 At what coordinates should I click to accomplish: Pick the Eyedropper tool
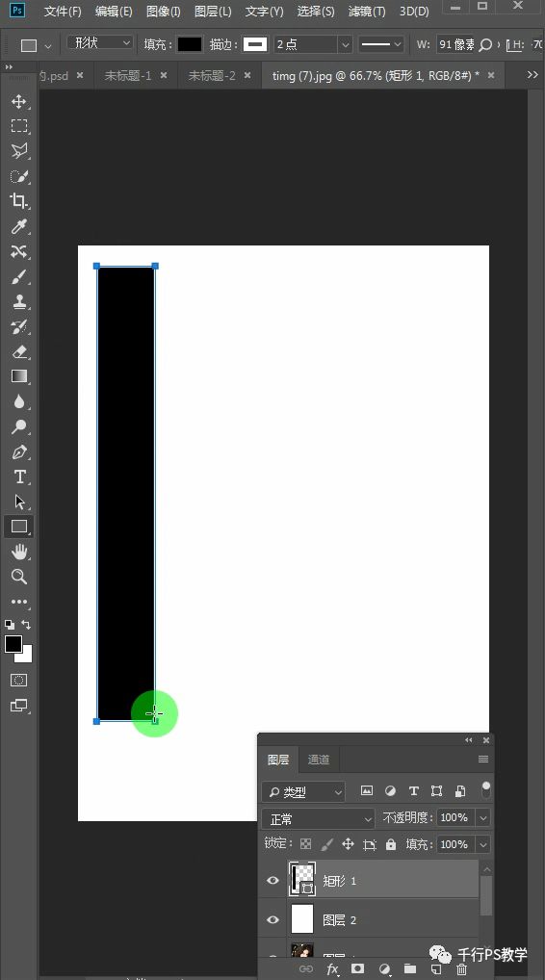point(18,226)
